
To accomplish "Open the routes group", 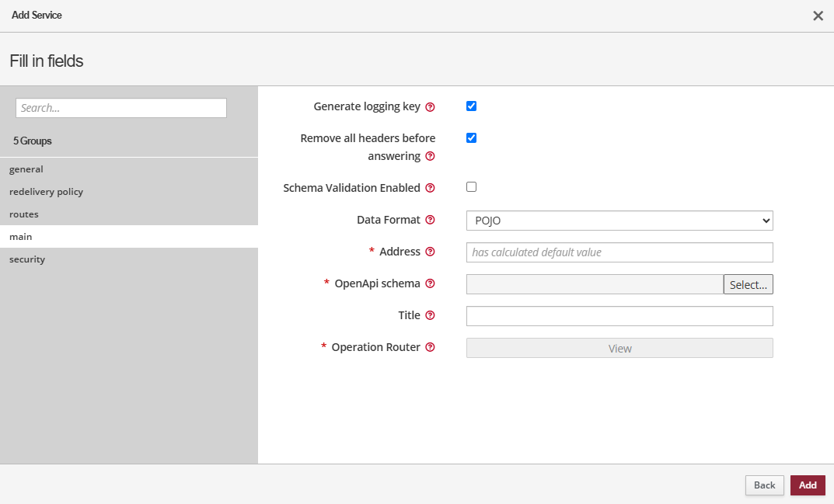I will pos(24,214).
